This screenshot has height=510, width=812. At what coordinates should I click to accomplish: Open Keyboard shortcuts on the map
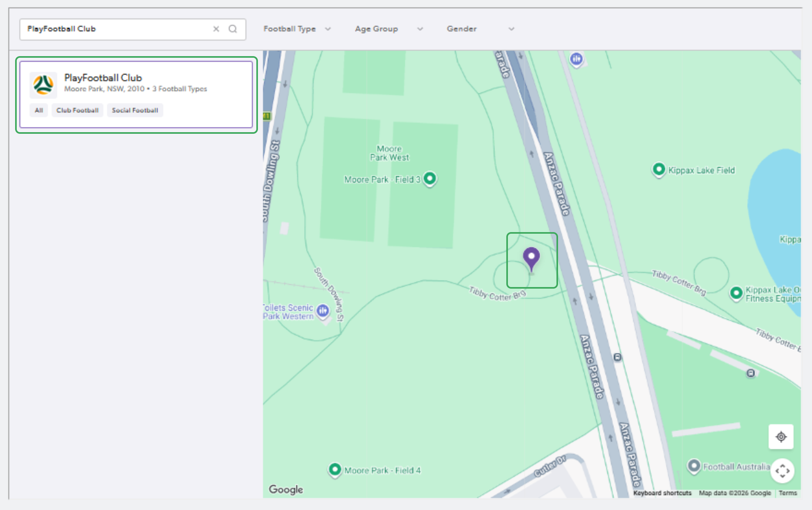[662, 493]
